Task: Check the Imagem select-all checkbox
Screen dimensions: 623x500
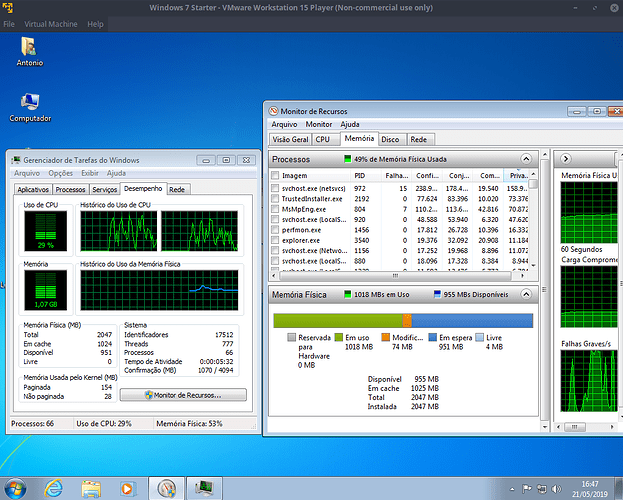Action: (x=275, y=175)
